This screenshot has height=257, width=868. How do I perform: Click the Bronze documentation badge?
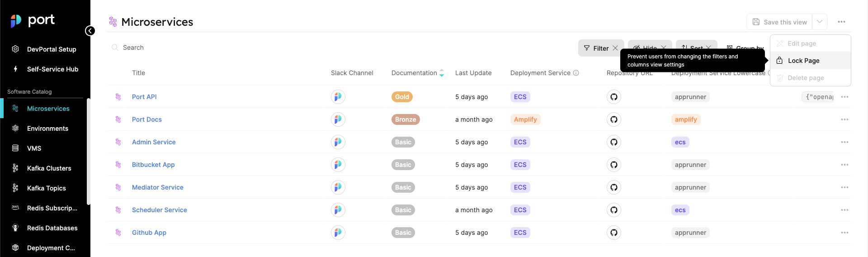[x=406, y=119]
